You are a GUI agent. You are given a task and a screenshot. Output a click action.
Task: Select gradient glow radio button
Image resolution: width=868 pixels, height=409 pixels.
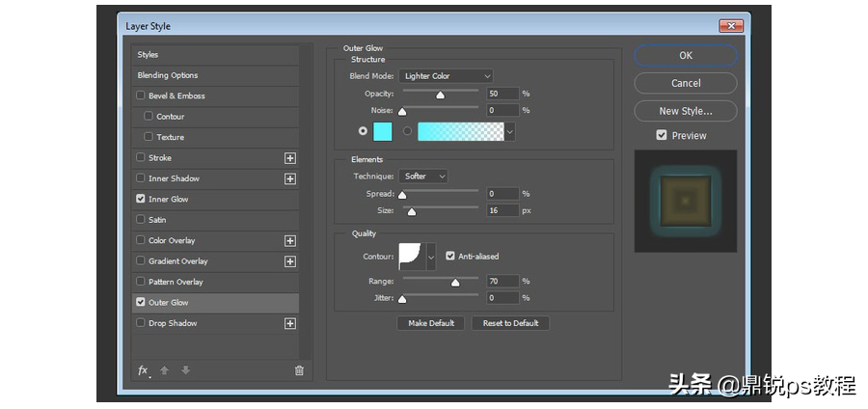pos(407,131)
